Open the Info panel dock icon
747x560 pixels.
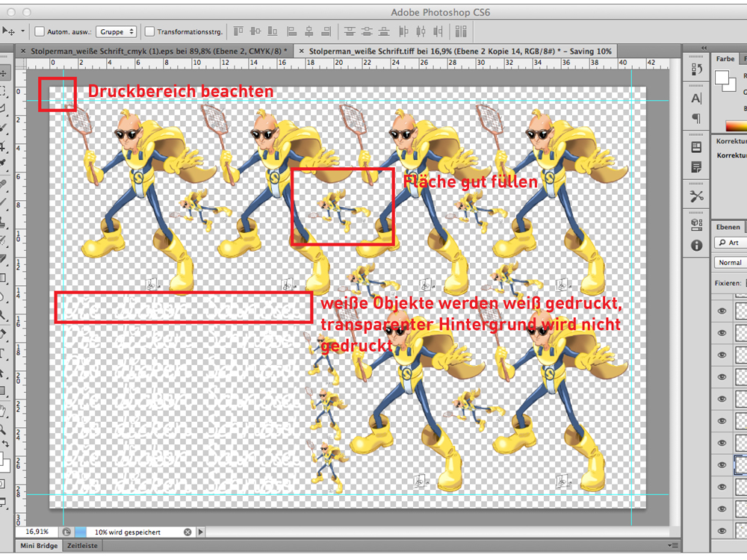[696, 245]
